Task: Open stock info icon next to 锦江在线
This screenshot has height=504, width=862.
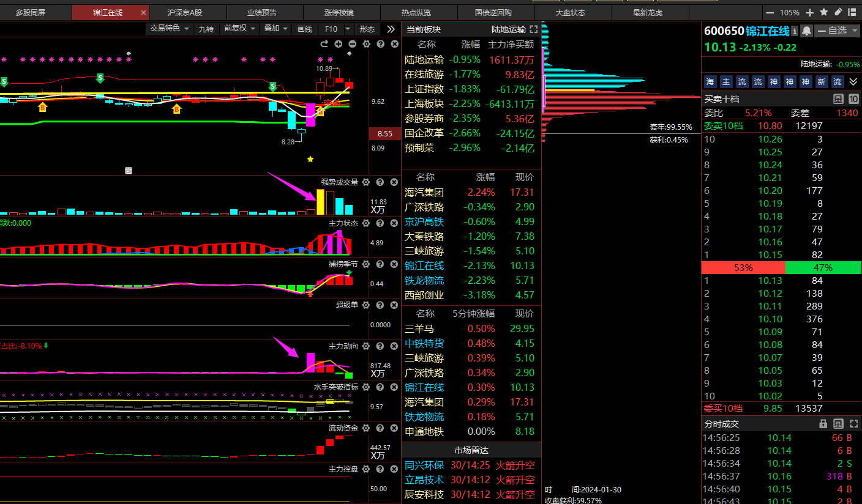Action: (x=795, y=31)
